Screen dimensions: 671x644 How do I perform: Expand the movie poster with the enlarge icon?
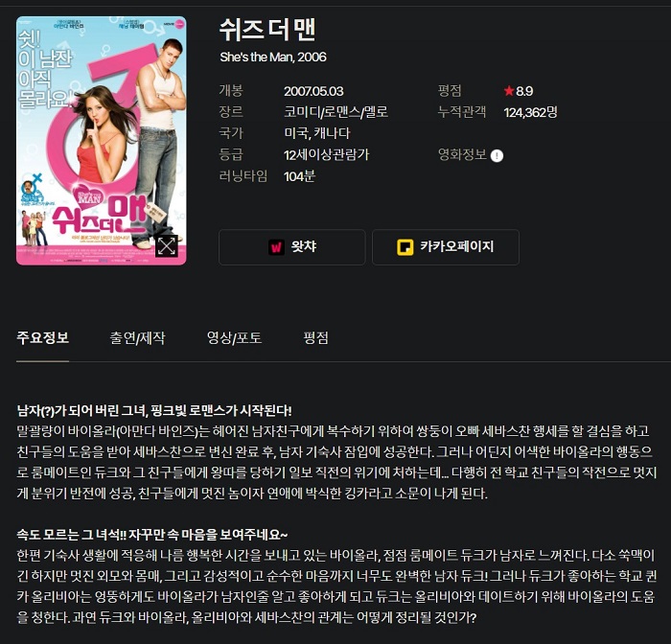tap(167, 246)
